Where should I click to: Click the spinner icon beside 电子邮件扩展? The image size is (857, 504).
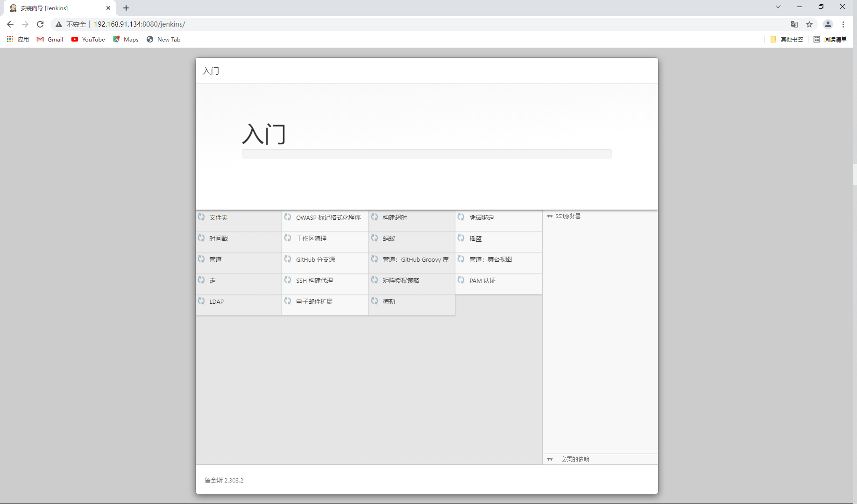pyautogui.click(x=288, y=301)
